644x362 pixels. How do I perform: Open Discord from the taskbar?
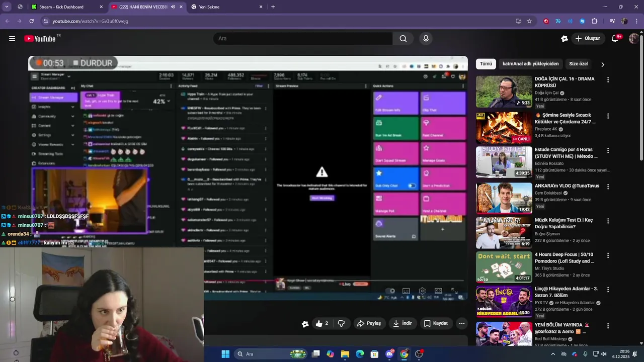click(389, 354)
